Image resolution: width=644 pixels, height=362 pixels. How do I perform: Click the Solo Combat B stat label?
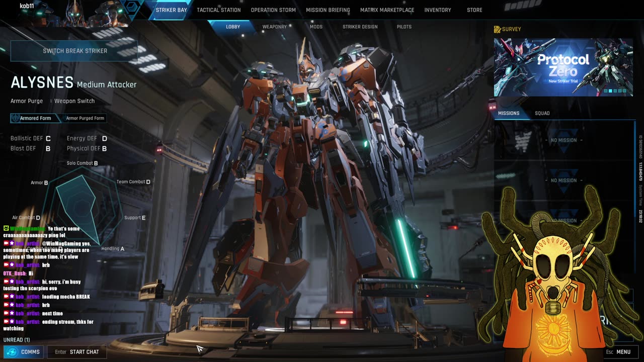[x=83, y=163]
